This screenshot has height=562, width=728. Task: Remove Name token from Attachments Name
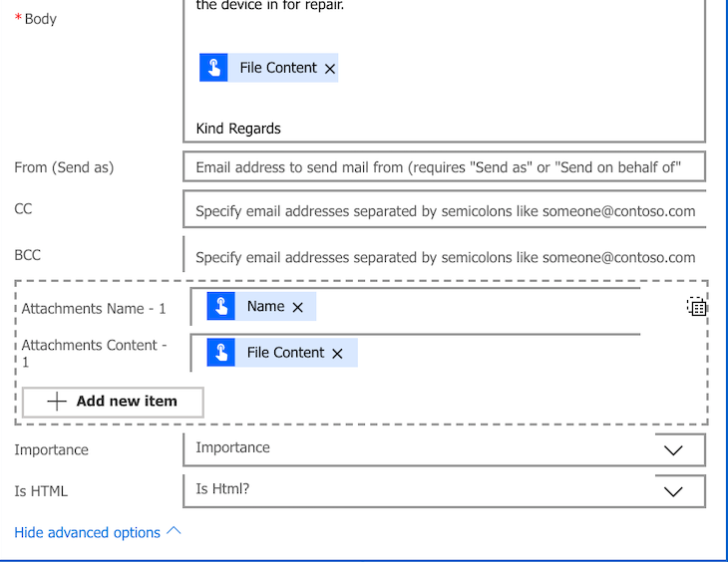(297, 307)
